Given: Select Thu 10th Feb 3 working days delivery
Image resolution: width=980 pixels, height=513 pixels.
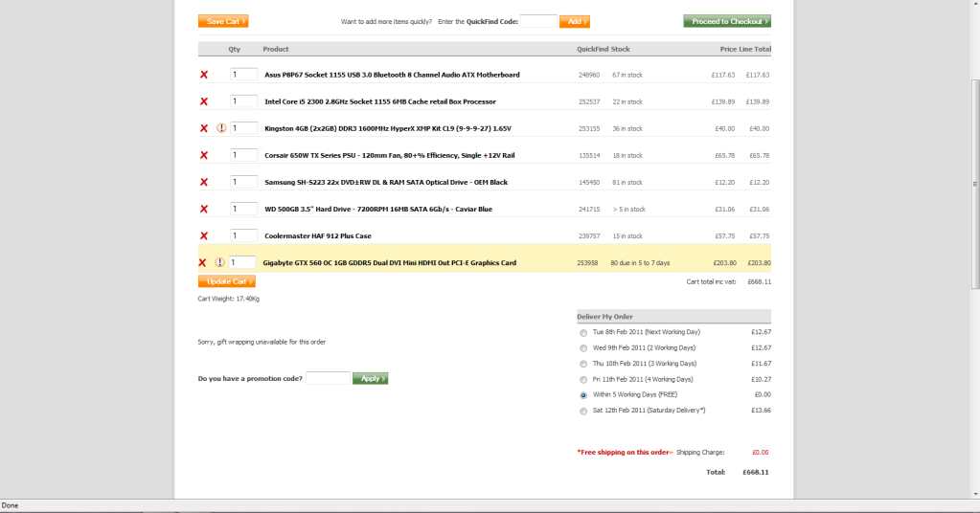Looking at the screenshot, I should click(x=583, y=364).
